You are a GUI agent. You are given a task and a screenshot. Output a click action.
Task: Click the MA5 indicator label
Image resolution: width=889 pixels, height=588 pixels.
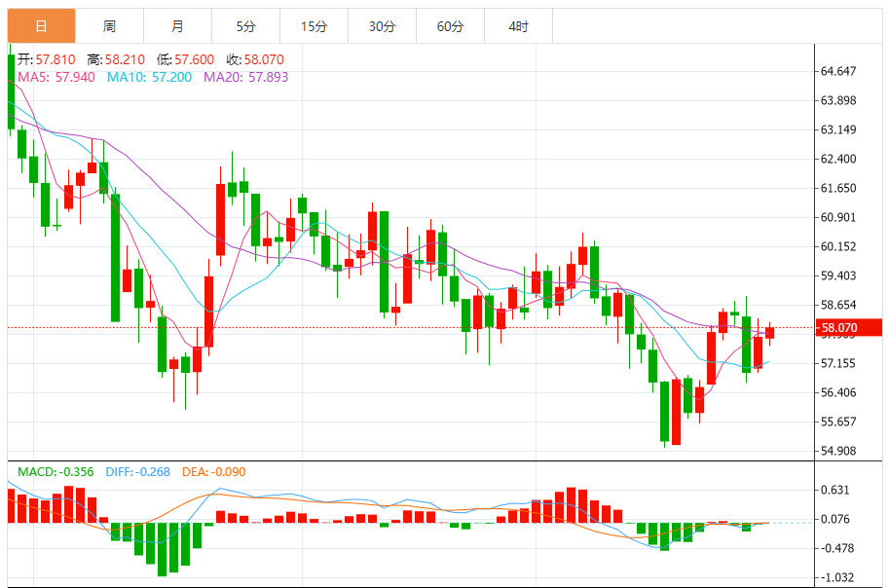pos(56,76)
